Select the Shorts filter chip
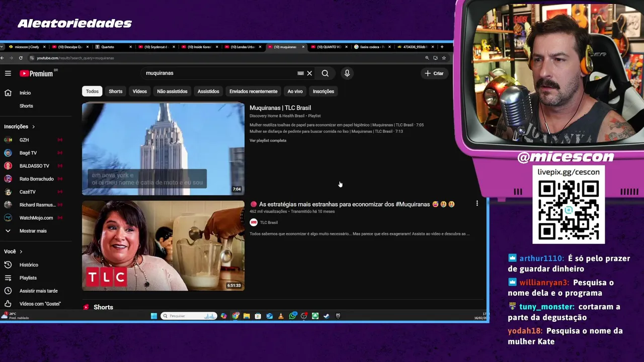The width and height of the screenshot is (644, 362). point(115,92)
